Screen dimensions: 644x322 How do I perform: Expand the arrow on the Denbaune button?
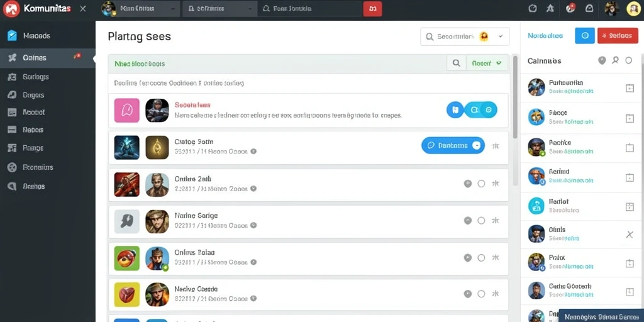(477, 145)
